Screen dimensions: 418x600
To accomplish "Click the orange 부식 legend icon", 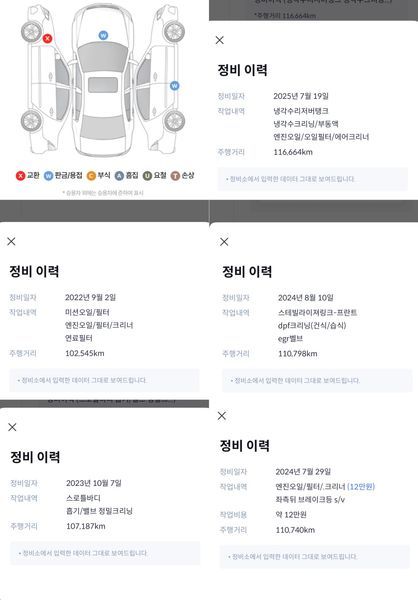I will [91, 176].
